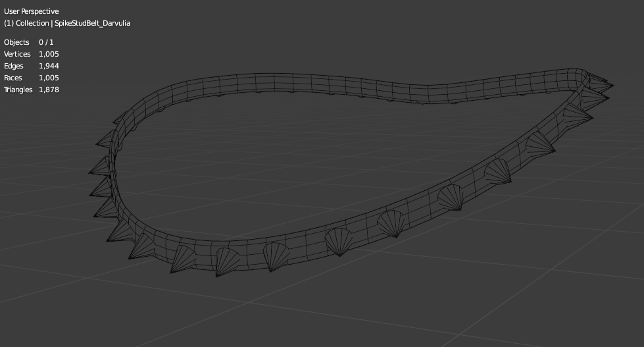
Task: Click the User Perspective label
Action: pos(31,11)
